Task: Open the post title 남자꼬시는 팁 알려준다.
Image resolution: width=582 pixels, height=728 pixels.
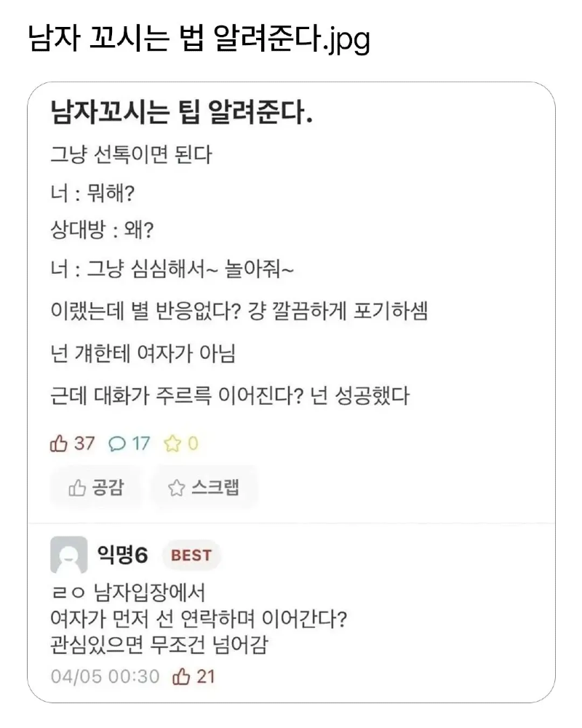Action: click(x=182, y=115)
